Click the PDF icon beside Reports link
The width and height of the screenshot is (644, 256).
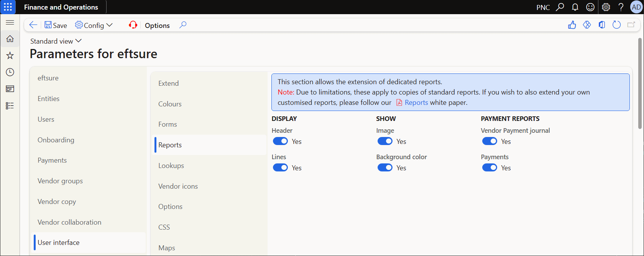399,103
